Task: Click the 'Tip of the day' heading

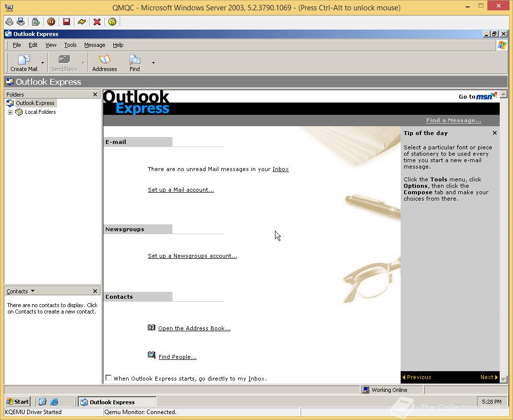Action: click(425, 133)
